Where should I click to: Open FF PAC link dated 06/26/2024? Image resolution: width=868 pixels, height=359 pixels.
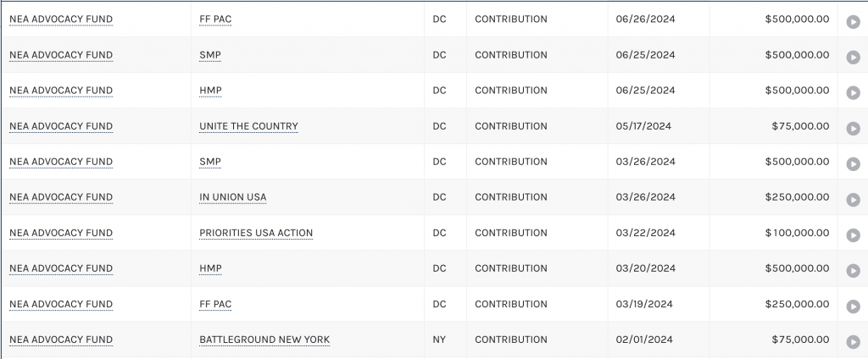point(215,19)
